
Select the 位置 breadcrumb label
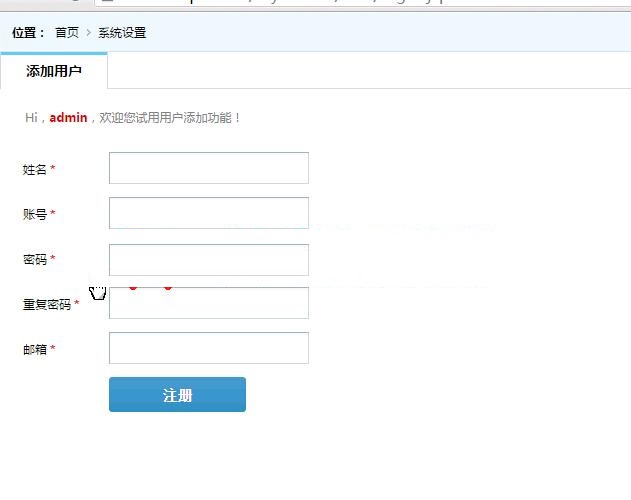click(x=28, y=33)
